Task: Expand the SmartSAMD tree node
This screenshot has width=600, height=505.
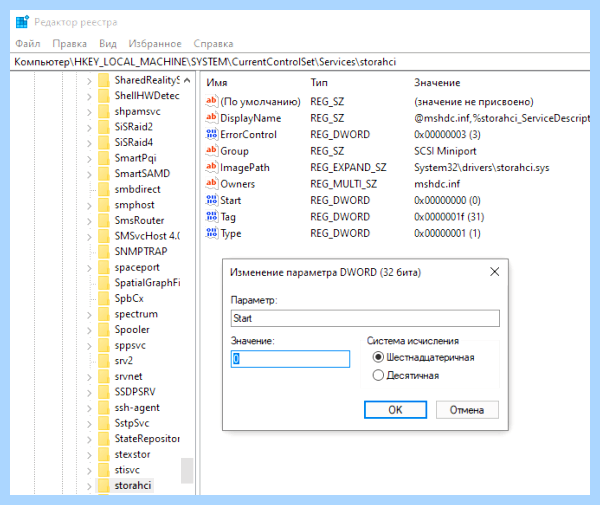Action: pos(89,174)
